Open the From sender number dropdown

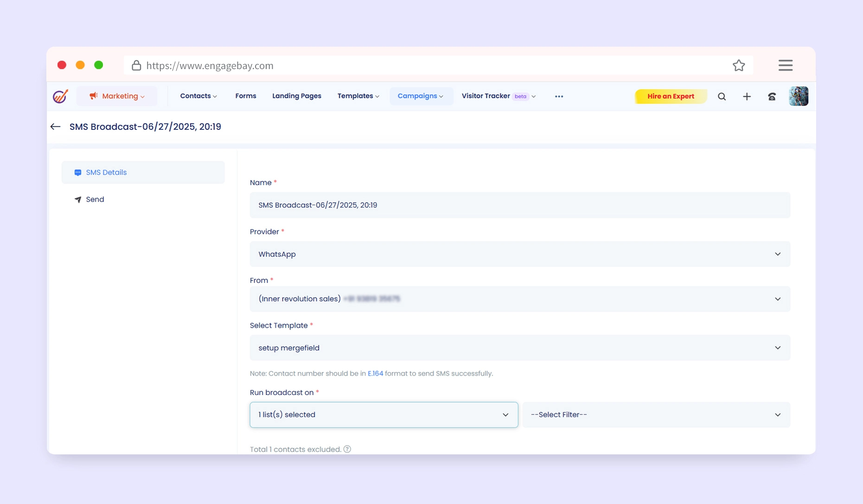pos(519,299)
